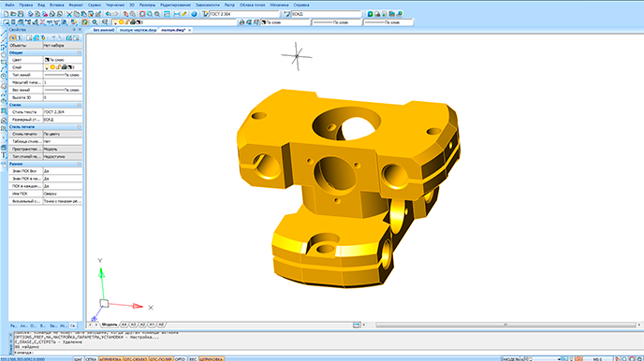The height and width of the screenshot is (361, 644).
Task: Click the Save icon in toolbar
Action: pyautogui.click(x=21, y=14)
